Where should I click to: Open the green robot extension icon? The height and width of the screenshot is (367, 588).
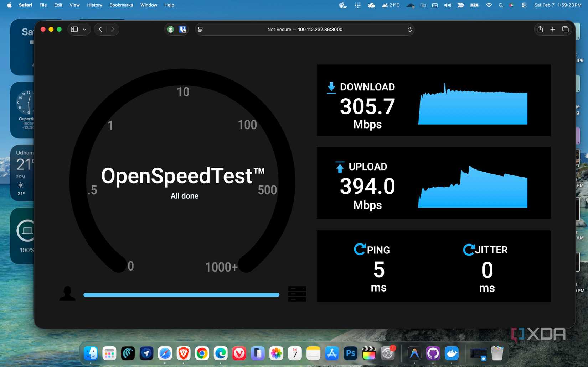tap(171, 30)
